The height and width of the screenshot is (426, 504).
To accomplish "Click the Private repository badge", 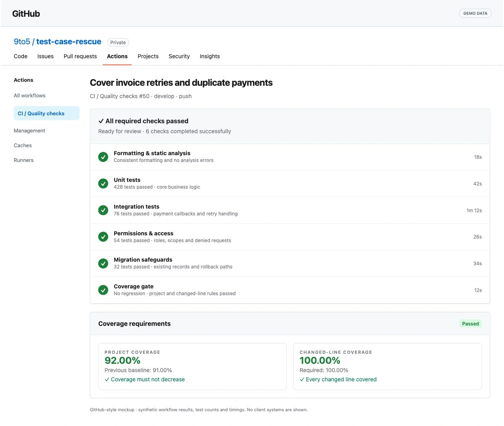I will pyautogui.click(x=118, y=42).
